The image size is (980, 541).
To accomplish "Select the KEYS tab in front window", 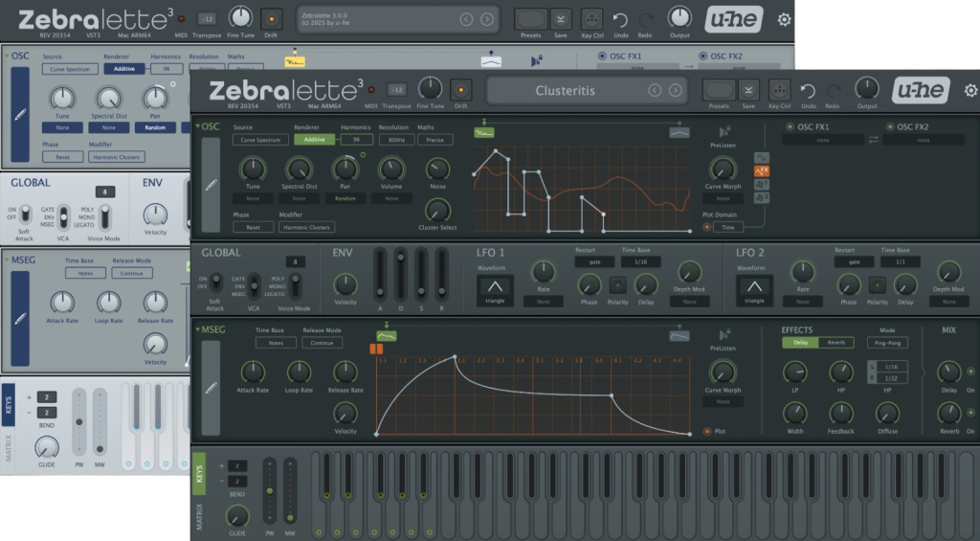I will coord(199,473).
